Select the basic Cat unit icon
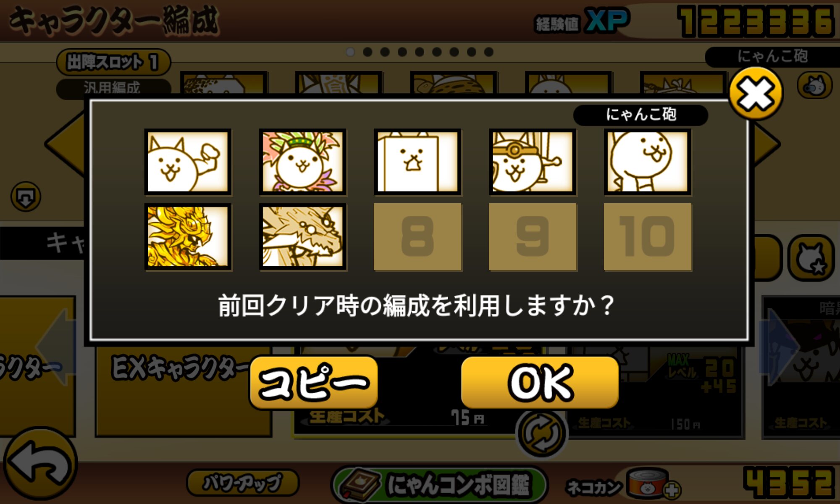The image size is (840, 504). click(x=188, y=162)
